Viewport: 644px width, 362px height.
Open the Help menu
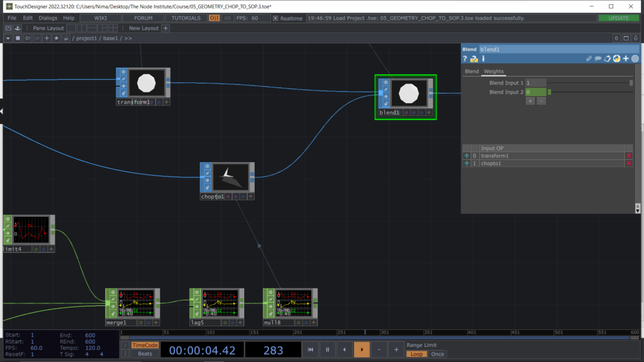[69, 18]
